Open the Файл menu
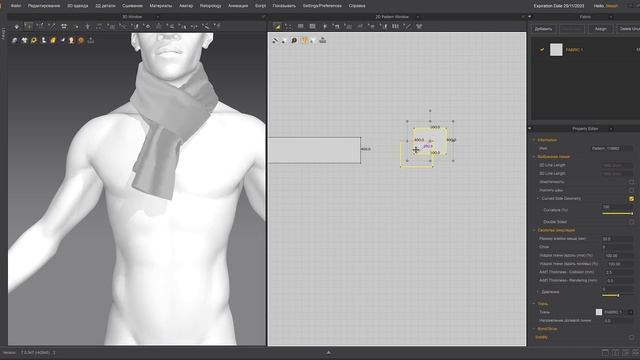 [x=16, y=6]
